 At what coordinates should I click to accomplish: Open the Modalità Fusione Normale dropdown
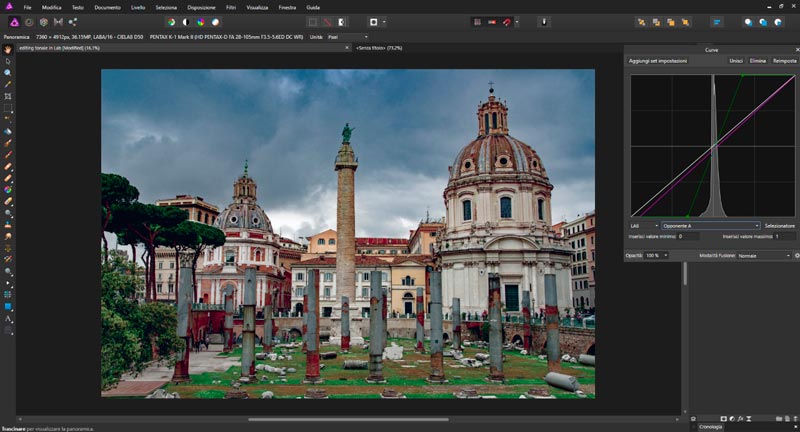coord(764,255)
